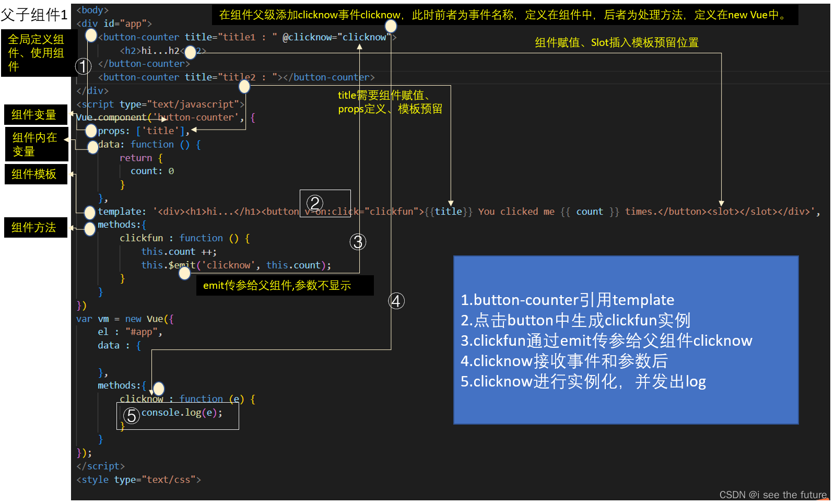Click the var vm = new Vue({ line
This screenshot has width=835, height=504.
click(x=125, y=319)
